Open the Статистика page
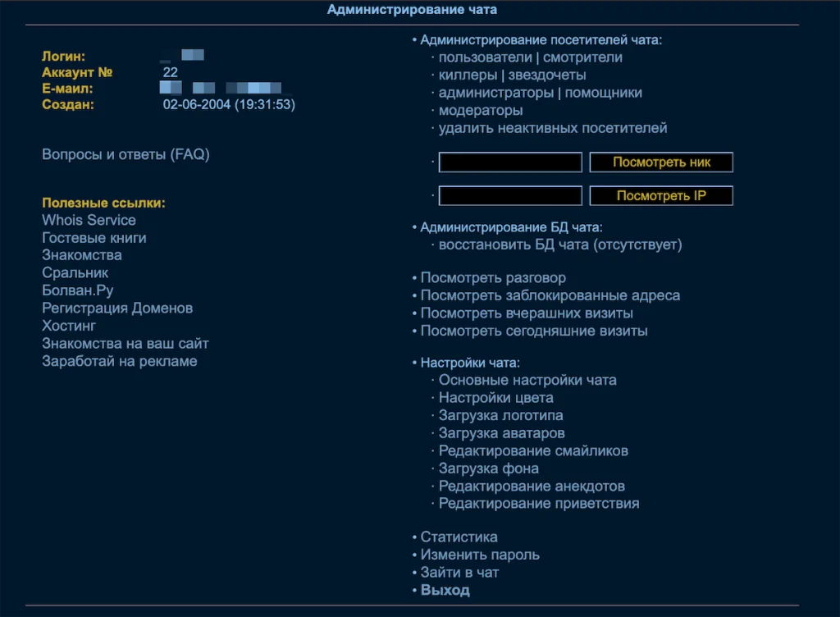 tap(459, 537)
